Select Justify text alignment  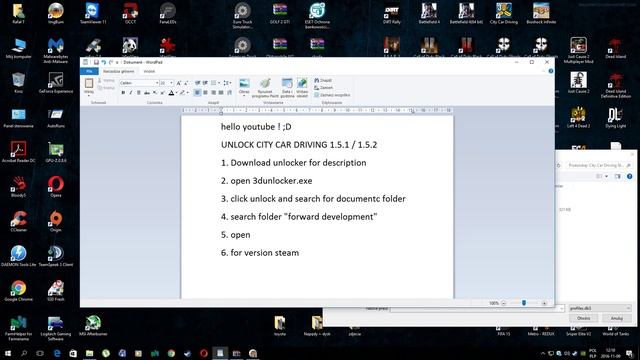(x=221, y=93)
